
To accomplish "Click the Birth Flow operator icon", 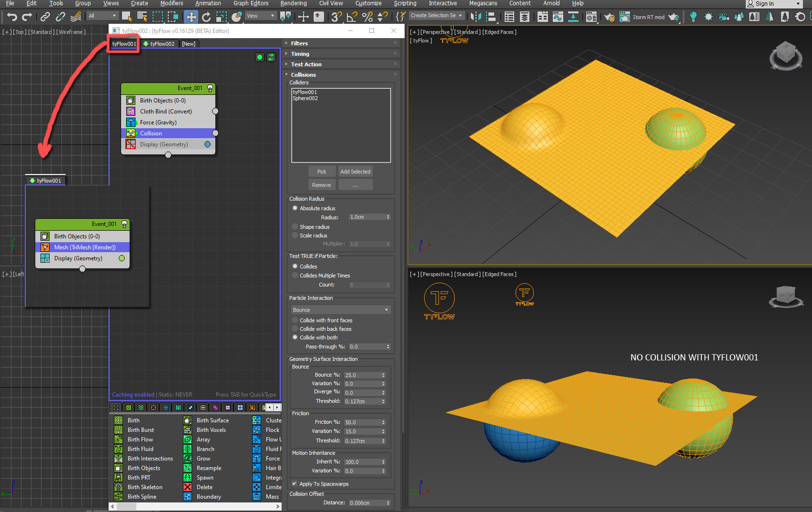I will tap(118, 440).
